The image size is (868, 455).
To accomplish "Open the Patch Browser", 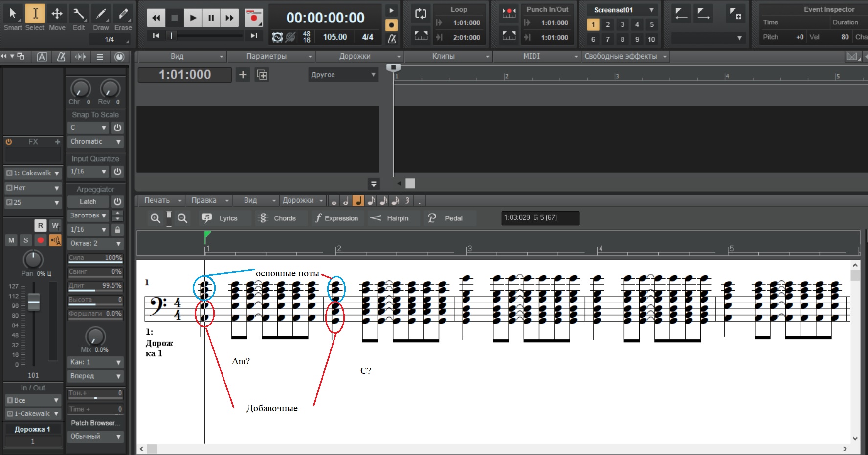I will click(x=95, y=423).
